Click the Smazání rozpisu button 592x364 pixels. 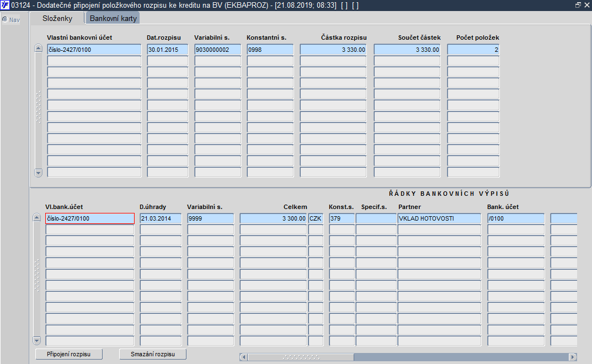point(152,354)
